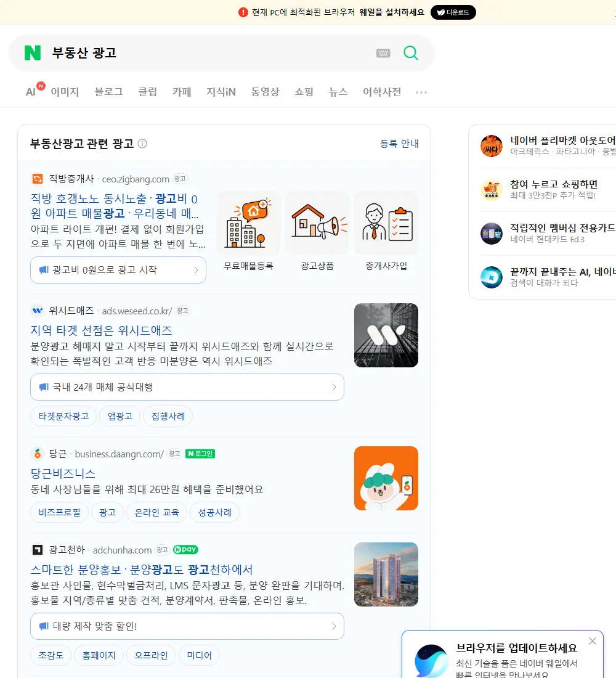Open the 등록 안내 link
Viewport: 616px width, 678px height.
(399, 144)
